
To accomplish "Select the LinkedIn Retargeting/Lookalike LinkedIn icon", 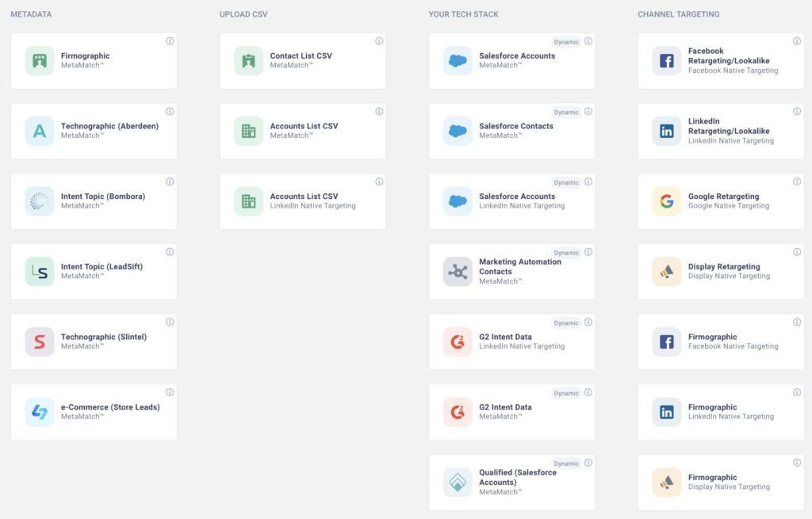I will point(667,131).
